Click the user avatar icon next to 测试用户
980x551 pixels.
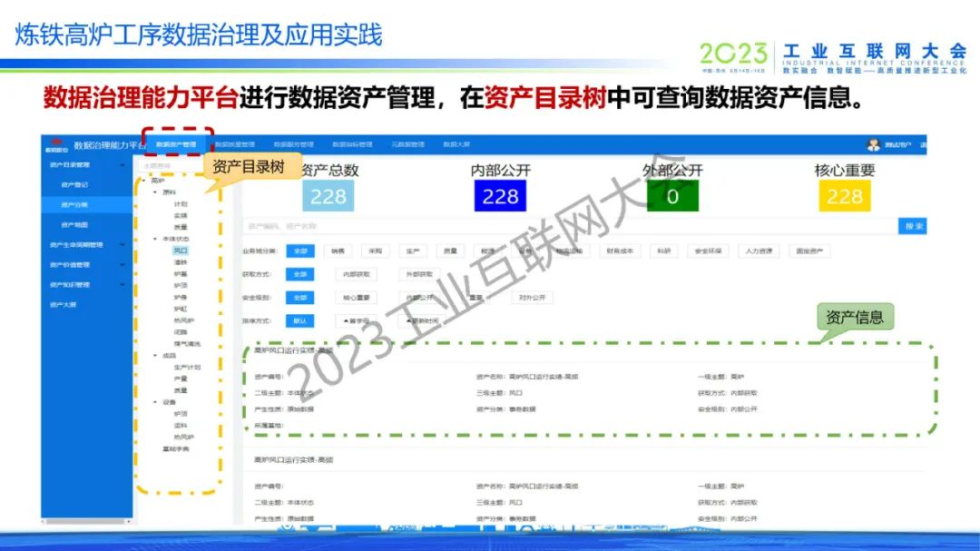[874, 144]
